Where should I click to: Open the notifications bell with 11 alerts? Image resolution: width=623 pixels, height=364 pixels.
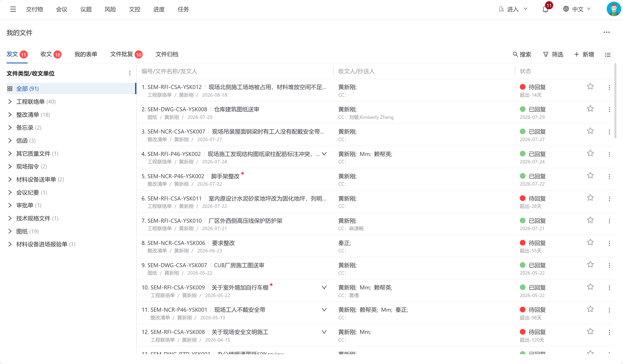(545, 9)
